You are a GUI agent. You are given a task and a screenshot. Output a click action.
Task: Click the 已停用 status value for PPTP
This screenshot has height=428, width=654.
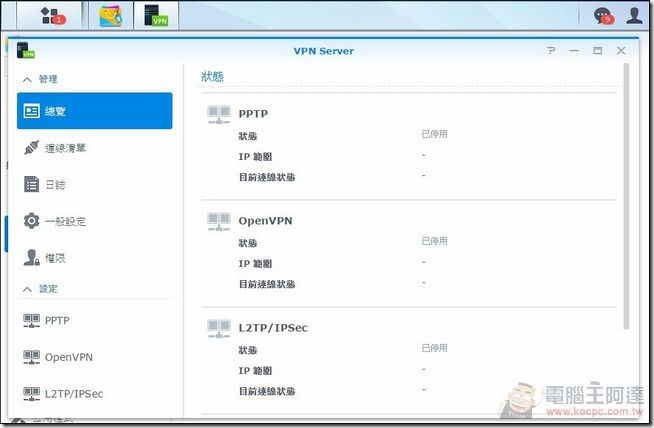coord(434,134)
